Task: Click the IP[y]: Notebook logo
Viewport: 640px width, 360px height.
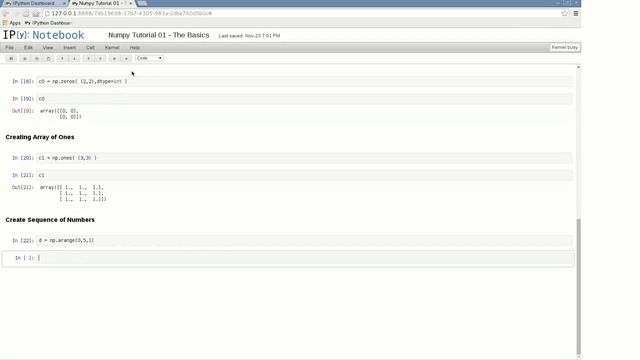Action: [x=44, y=35]
